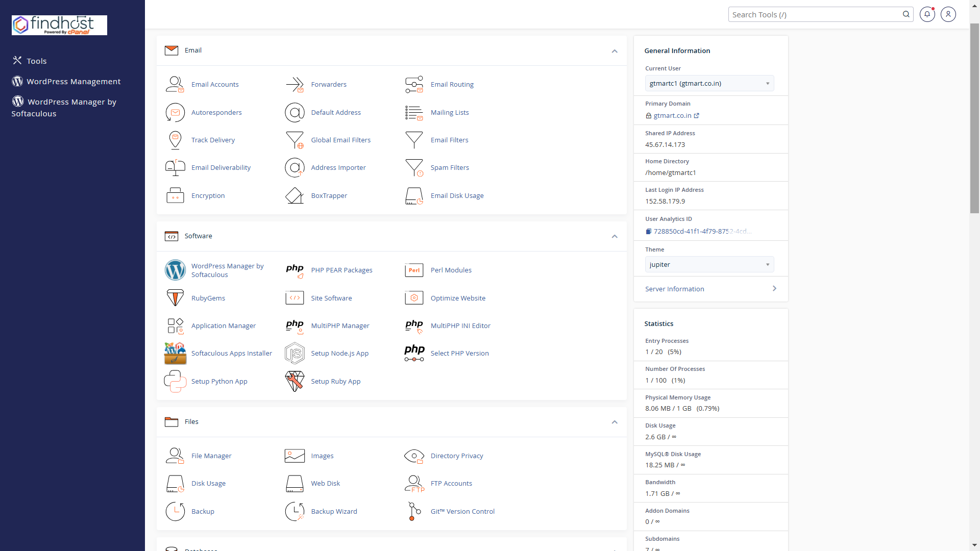Select Tools in the sidebar
This screenshot has width=980, height=551.
(36, 61)
